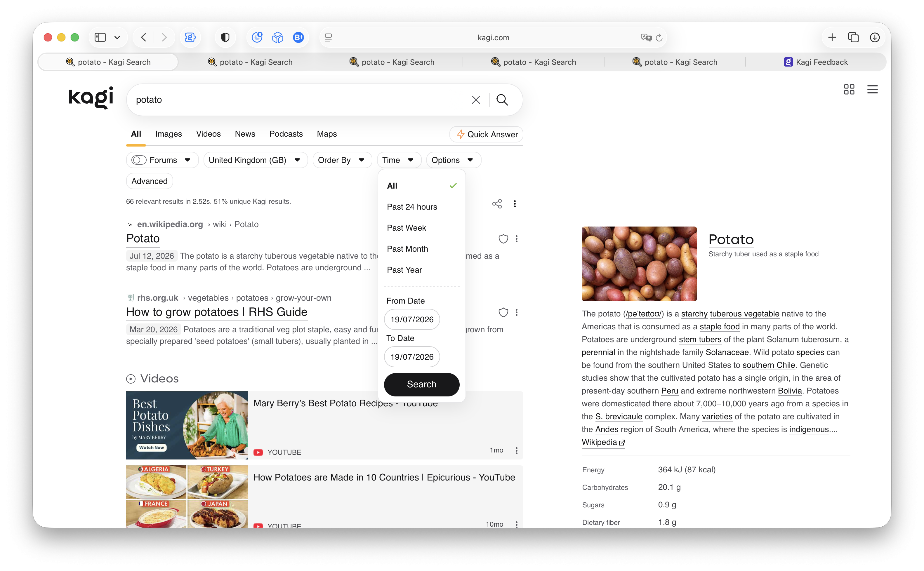Clear the search query with X
This screenshot has height=571, width=924.
click(x=476, y=100)
